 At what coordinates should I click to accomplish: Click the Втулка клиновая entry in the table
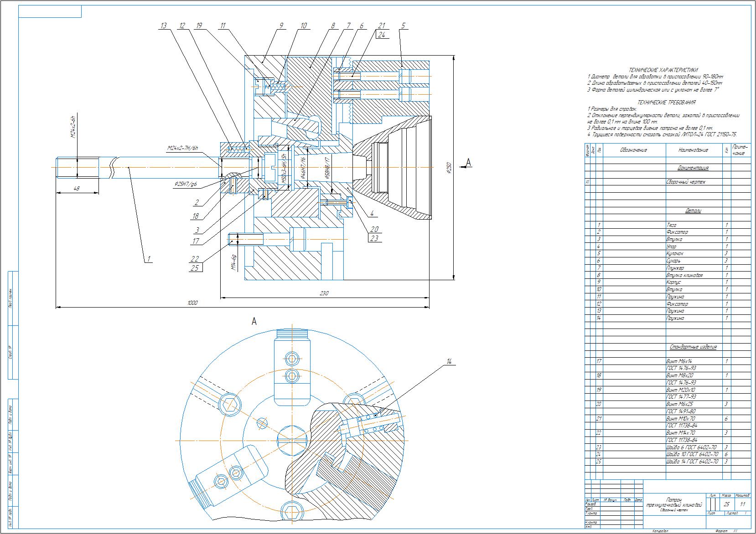684,275
